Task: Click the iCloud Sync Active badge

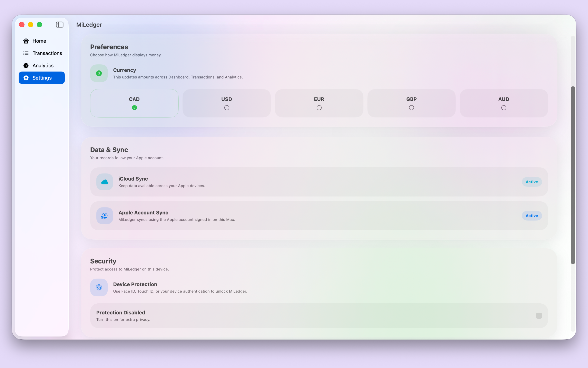Action: (532, 182)
